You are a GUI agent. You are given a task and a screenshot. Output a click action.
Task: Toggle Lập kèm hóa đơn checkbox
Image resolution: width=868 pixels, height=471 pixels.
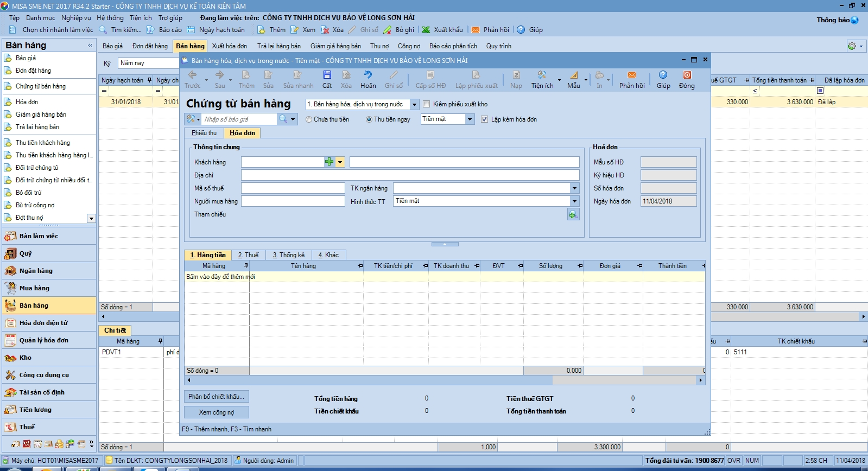pos(484,119)
